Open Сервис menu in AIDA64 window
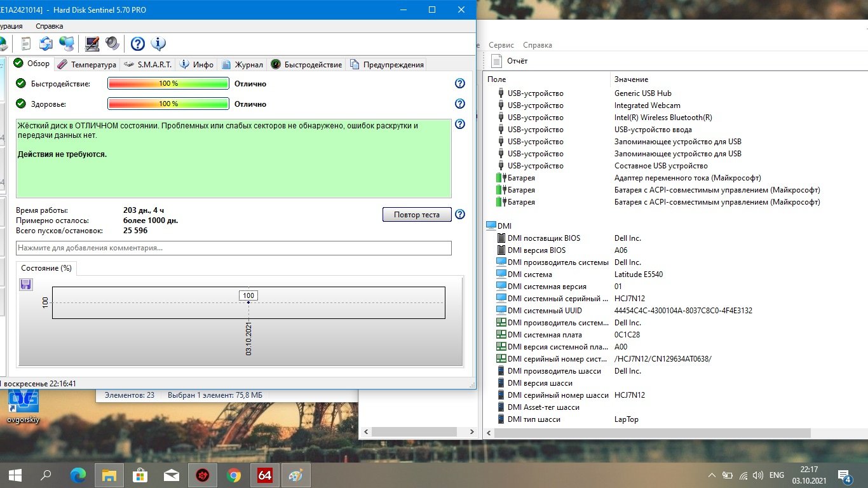The height and width of the screenshot is (488, 868). [x=501, y=45]
